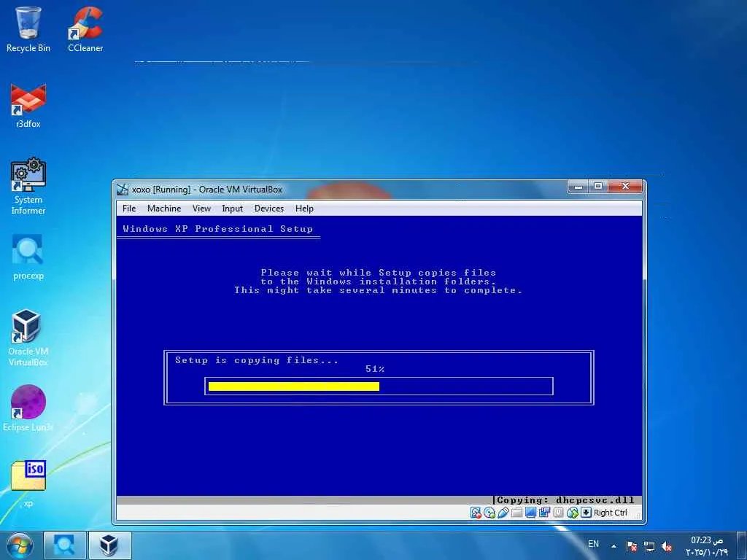This screenshot has height=560, width=747.
Task: Click the 'Windows XP Professional Setup' heading
Action: coord(217,228)
